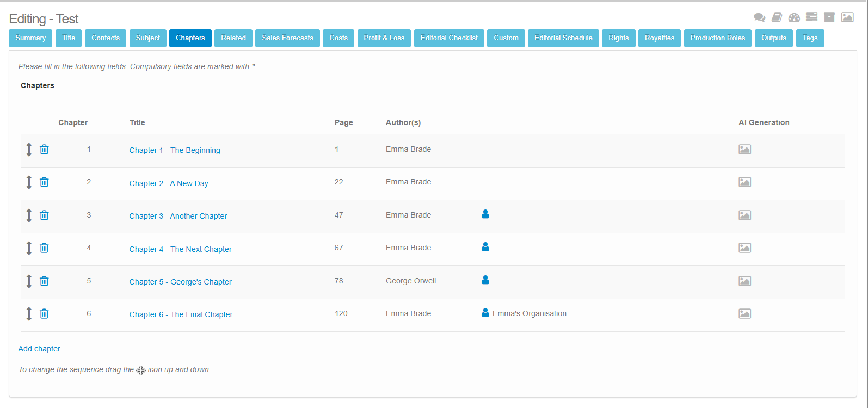This screenshot has width=868, height=408.
Task: Click the book icon in top right
Action: pyautogui.click(x=777, y=17)
